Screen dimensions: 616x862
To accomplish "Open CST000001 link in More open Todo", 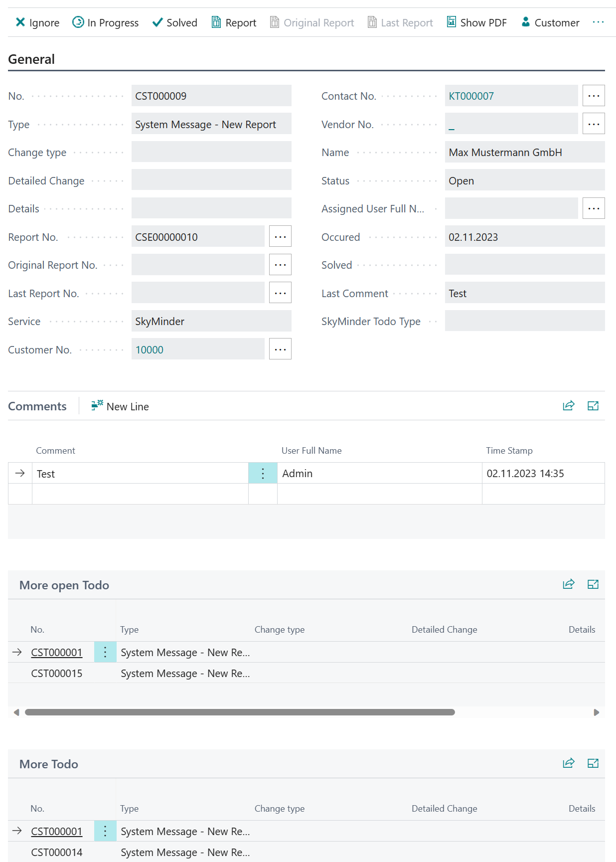I will pyautogui.click(x=57, y=652).
